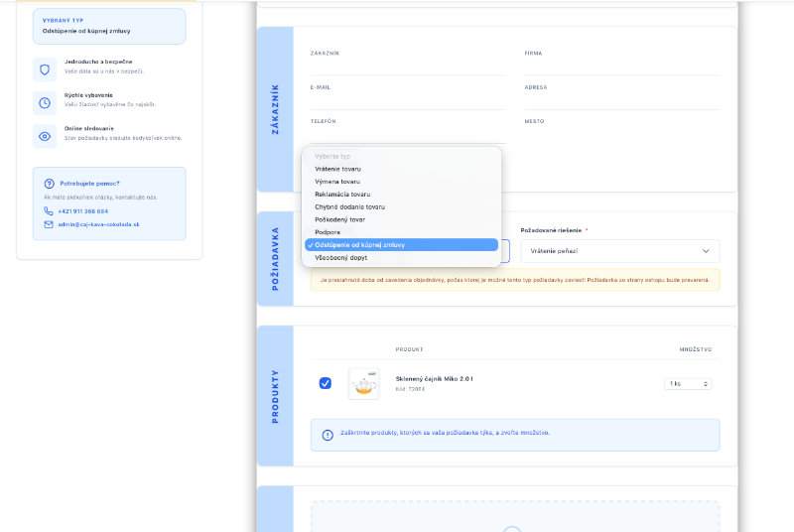Click the disabled Vyberte typ placeholder

click(x=402, y=157)
